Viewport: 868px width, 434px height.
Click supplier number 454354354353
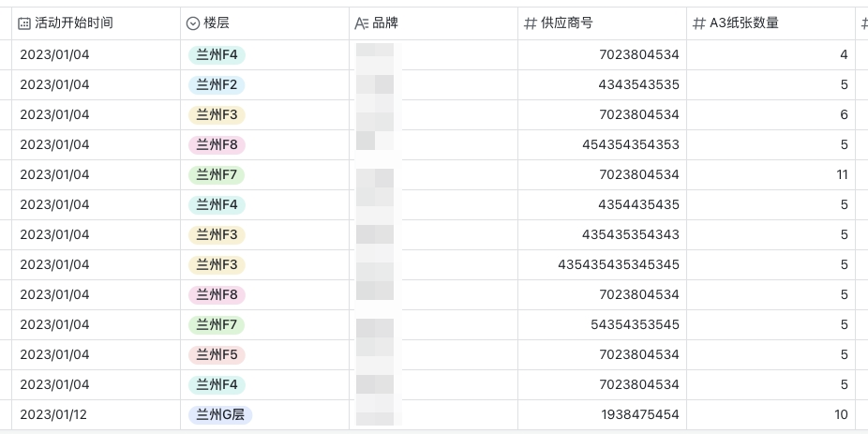point(631,144)
